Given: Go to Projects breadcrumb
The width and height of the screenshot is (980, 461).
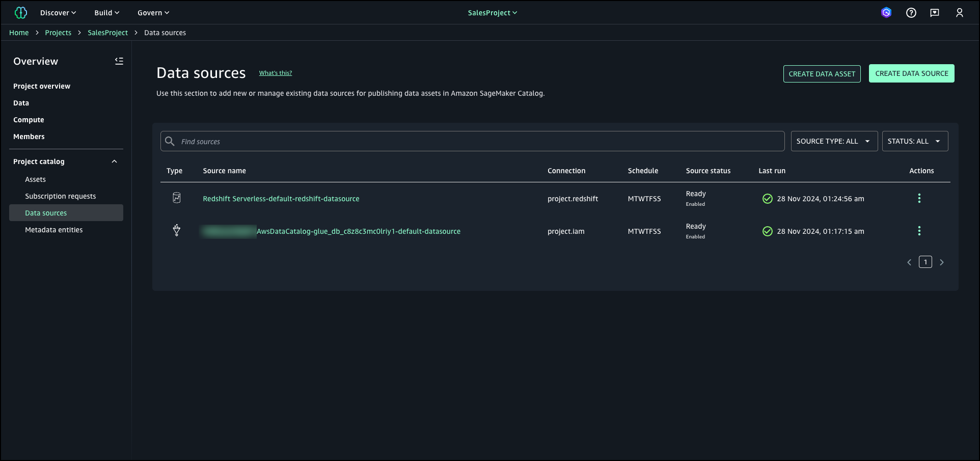Looking at the screenshot, I should (58, 33).
